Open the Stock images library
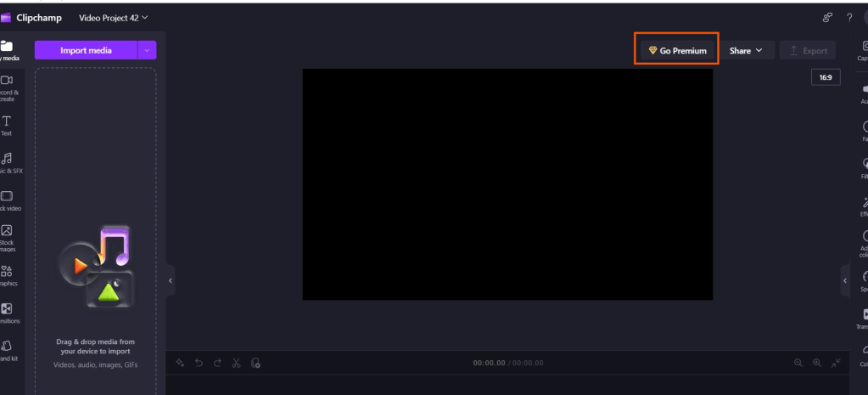The height and width of the screenshot is (395, 868). point(7,237)
